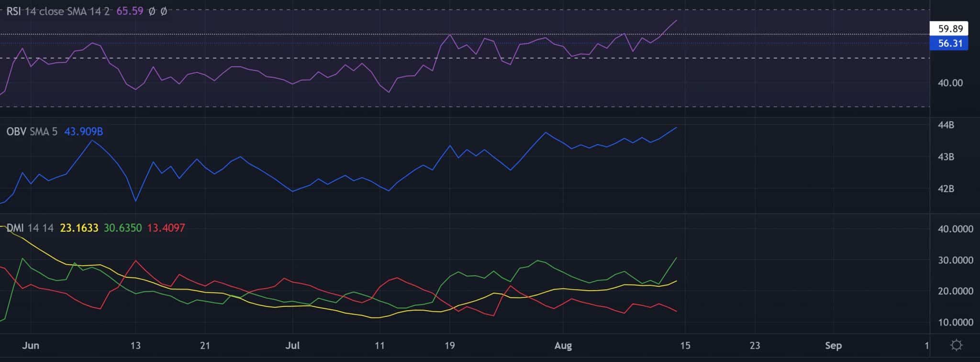Select the OBV value 43.909B
Image resolution: width=980 pixels, height=362 pixels.
(84, 131)
